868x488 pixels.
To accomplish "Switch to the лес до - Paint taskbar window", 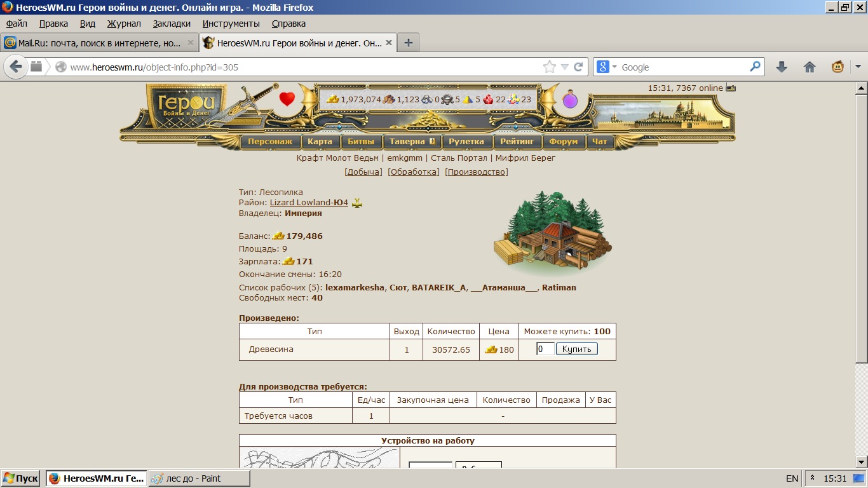I will tap(199, 478).
